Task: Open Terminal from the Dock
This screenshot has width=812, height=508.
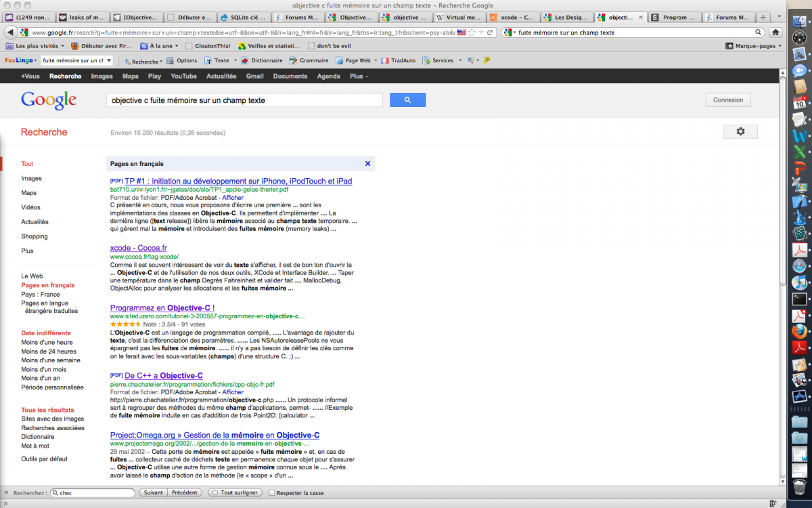Action: click(x=800, y=298)
